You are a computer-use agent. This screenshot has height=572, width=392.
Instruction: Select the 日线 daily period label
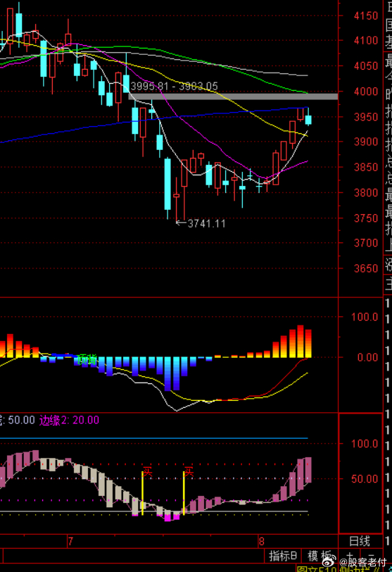(x=360, y=541)
